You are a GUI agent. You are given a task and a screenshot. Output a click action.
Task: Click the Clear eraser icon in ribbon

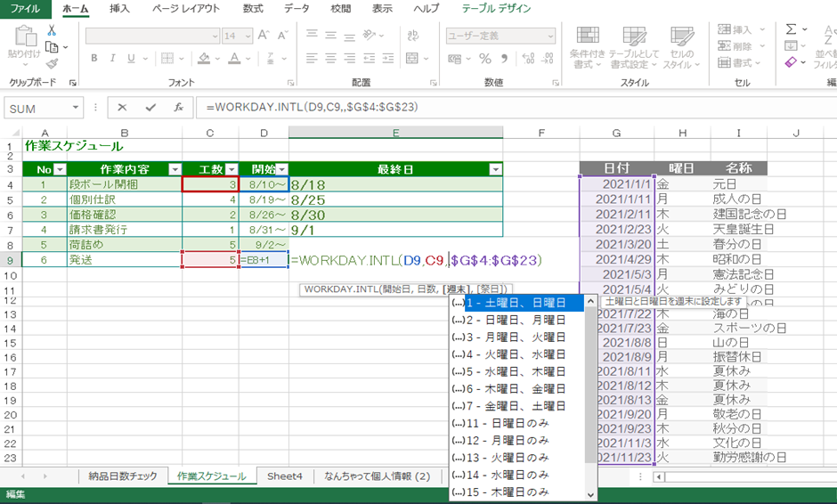(791, 62)
